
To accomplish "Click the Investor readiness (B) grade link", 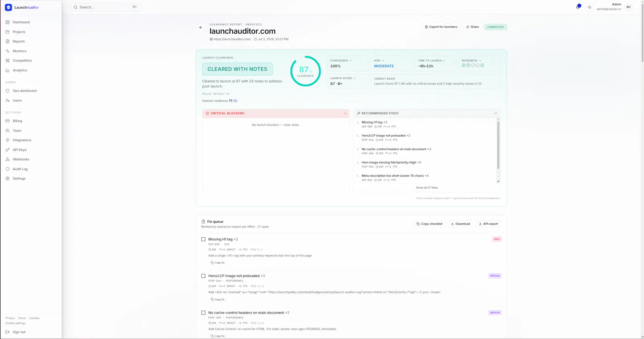I will click(x=235, y=101).
